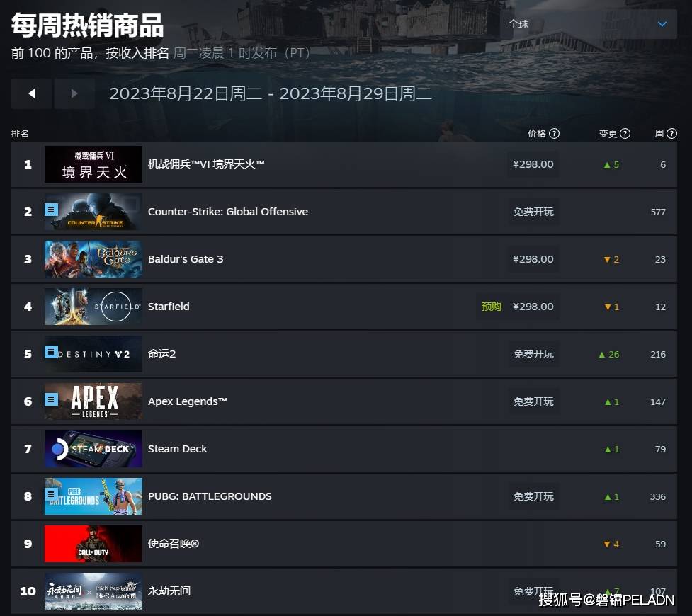The width and height of the screenshot is (692, 616).
Task: Open the 价格 column help icon
Action: [x=555, y=134]
